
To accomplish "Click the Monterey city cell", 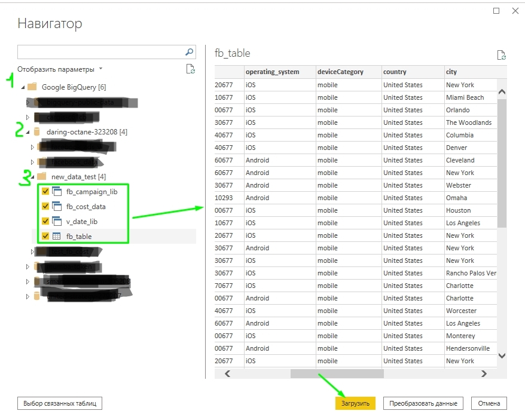I will [x=471, y=336].
